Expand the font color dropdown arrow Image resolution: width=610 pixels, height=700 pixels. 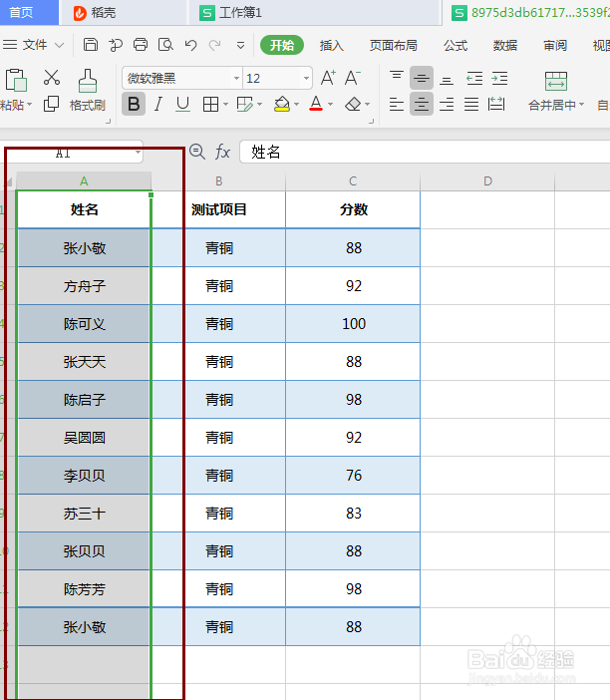pyautogui.click(x=330, y=105)
